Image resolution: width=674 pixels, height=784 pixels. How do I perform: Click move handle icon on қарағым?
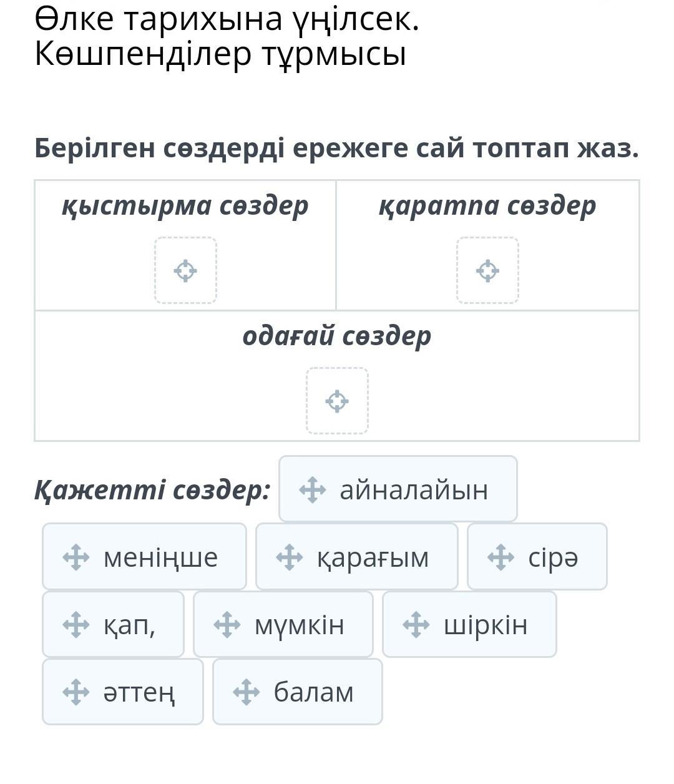[289, 557]
